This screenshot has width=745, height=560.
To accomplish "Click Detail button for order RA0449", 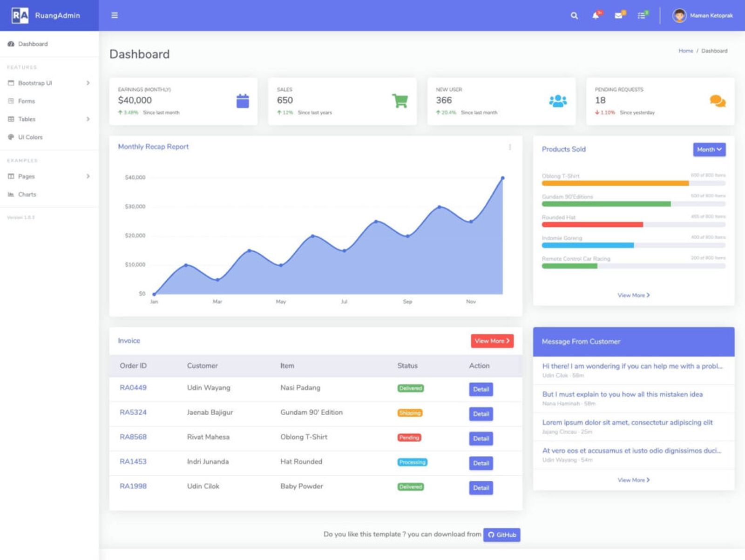I will click(x=481, y=389).
